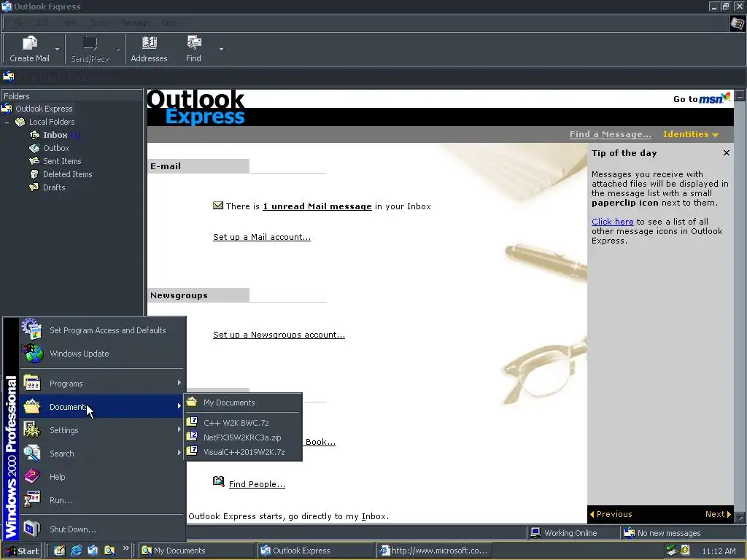Click the Start button
This screenshot has height=560, width=747.
22,551
